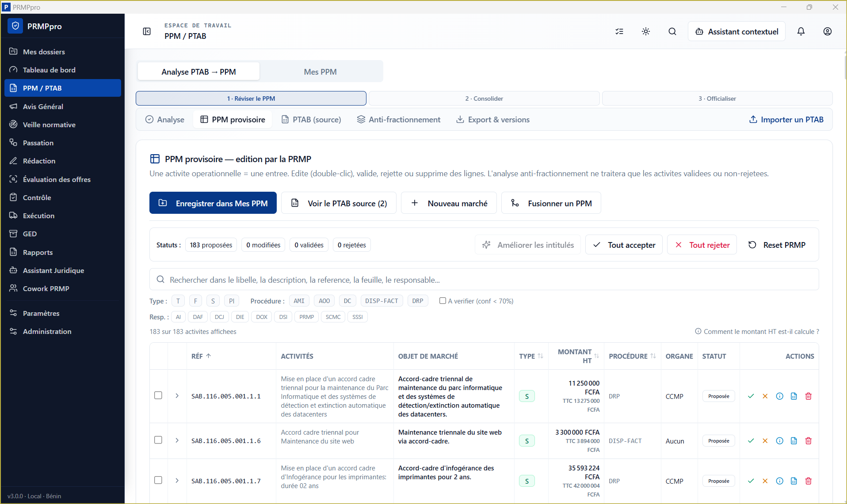
Task: Toggle Procédure filter DISP-FACT
Action: tap(382, 301)
